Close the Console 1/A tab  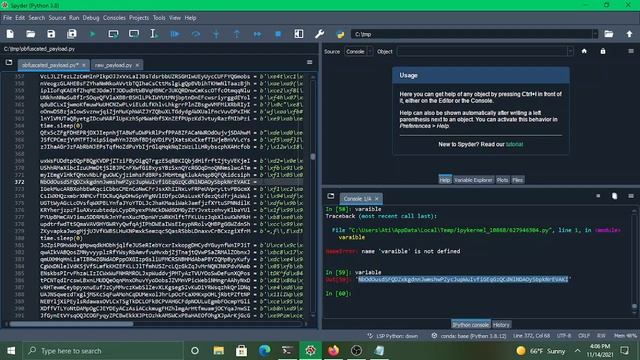coord(376,199)
